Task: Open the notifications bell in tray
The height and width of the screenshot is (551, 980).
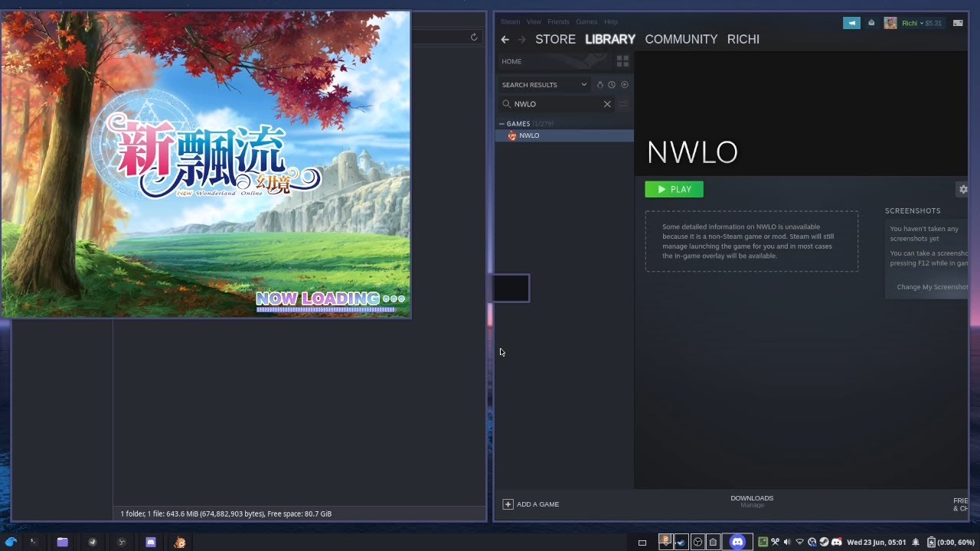Action: pos(916,542)
